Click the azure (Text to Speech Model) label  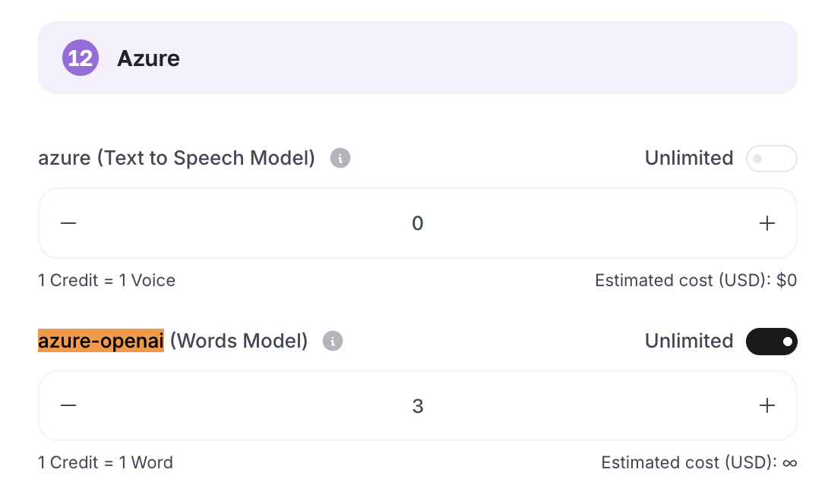point(176,159)
